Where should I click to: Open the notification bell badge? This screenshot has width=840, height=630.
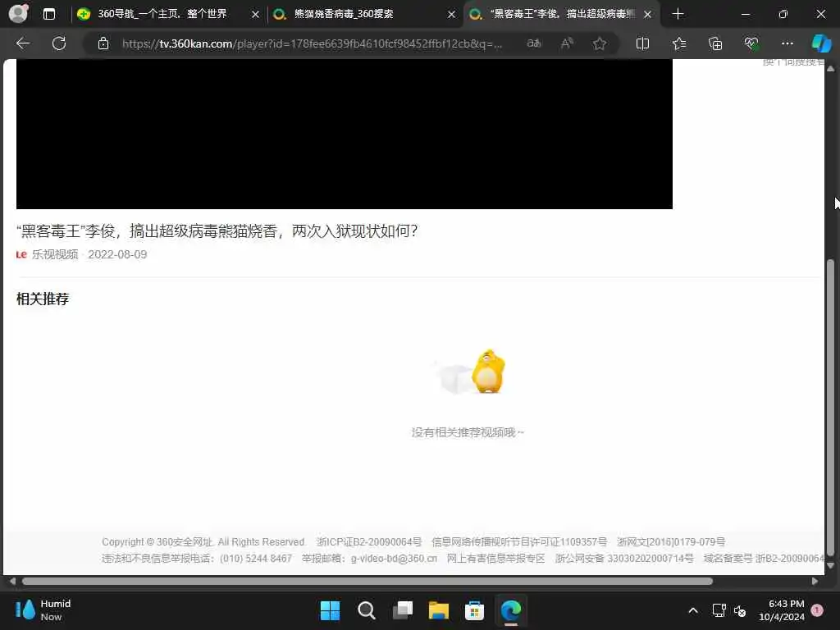pos(817,610)
